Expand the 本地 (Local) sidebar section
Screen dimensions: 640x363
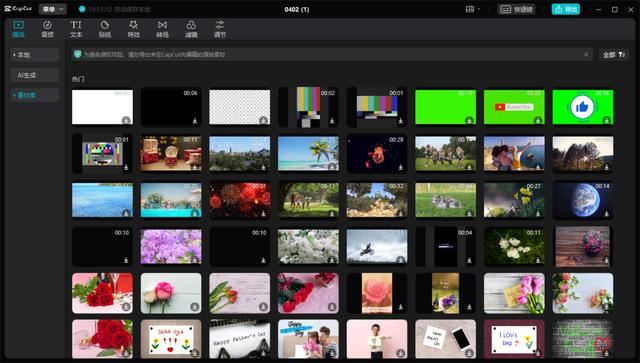click(x=35, y=55)
